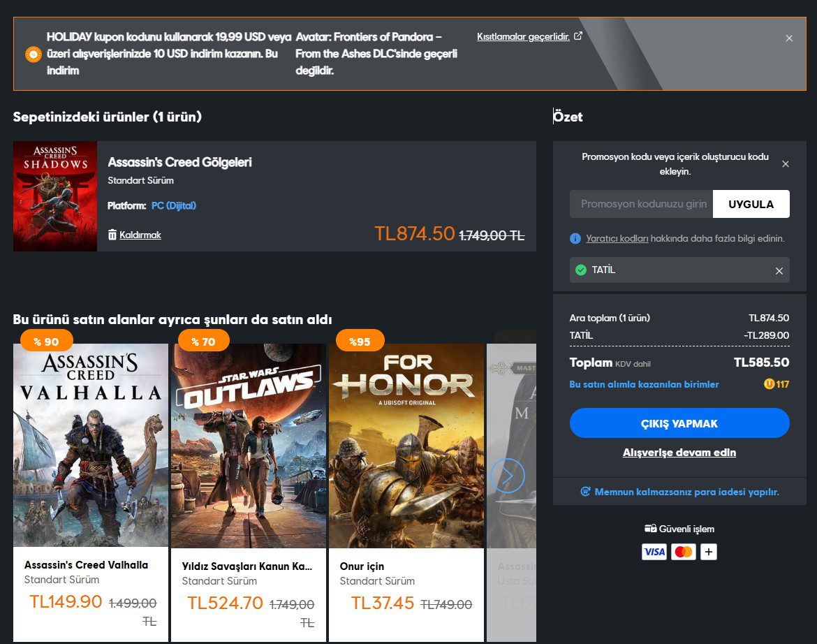Screen dimensions: 817x644
Task: Select the Visa payment icon
Action: [x=654, y=551]
